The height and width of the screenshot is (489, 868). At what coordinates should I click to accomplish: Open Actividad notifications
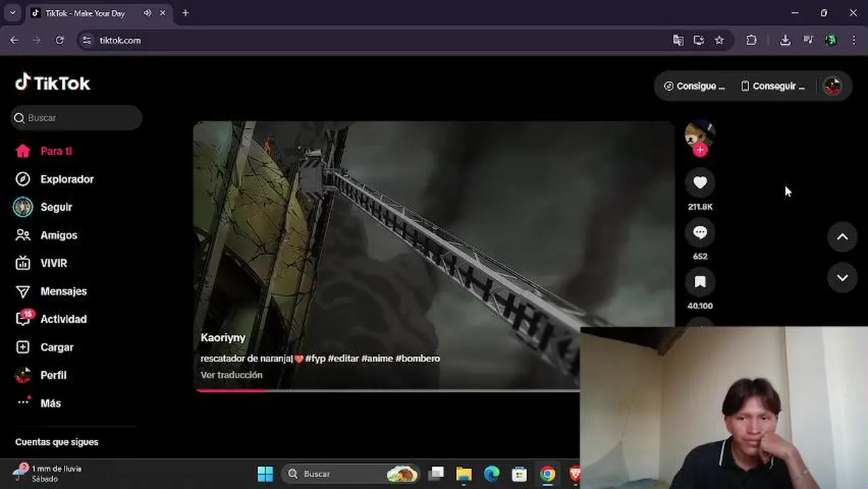pos(51,319)
